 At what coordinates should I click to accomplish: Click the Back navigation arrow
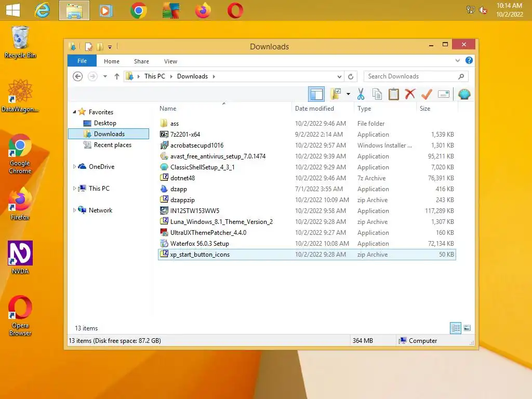click(x=78, y=76)
